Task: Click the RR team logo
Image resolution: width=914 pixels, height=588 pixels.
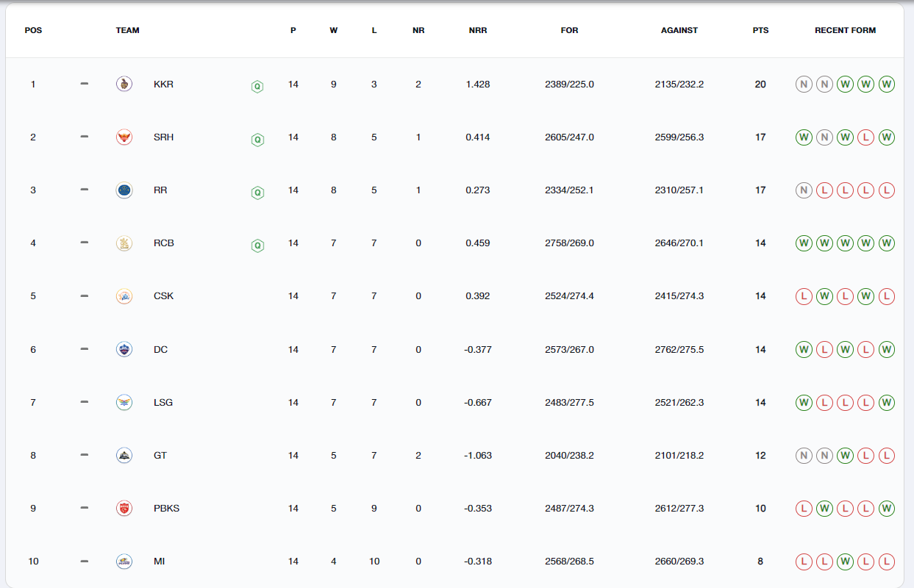Action: pyautogui.click(x=124, y=190)
